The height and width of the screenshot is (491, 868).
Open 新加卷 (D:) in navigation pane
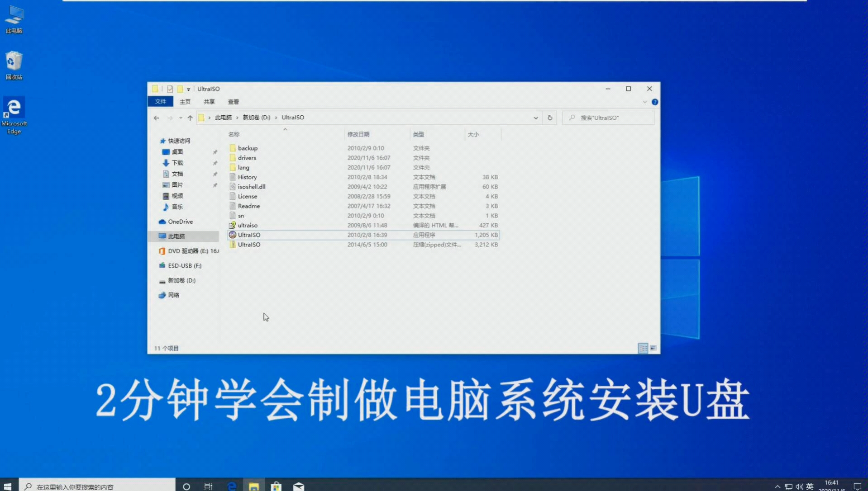click(x=181, y=281)
